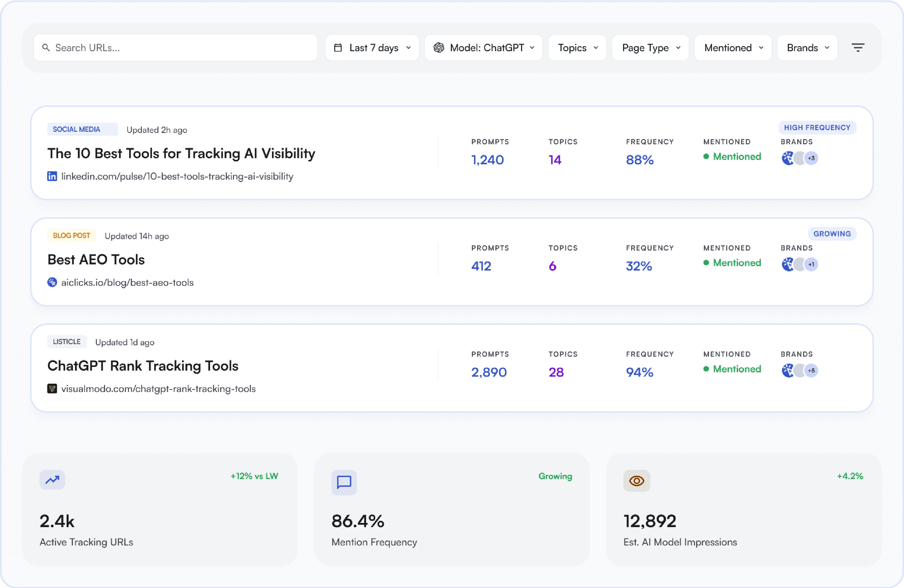This screenshot has height=588, width=904.
Task: Click the trending-up icon in the Active Tracking URLs card
Action: [52, 480]
